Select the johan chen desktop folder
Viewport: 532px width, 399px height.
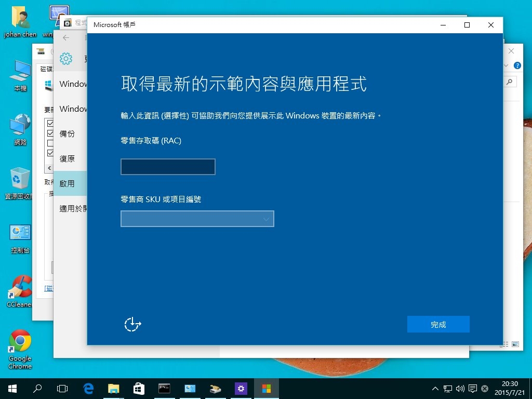[x=20, y=22]
